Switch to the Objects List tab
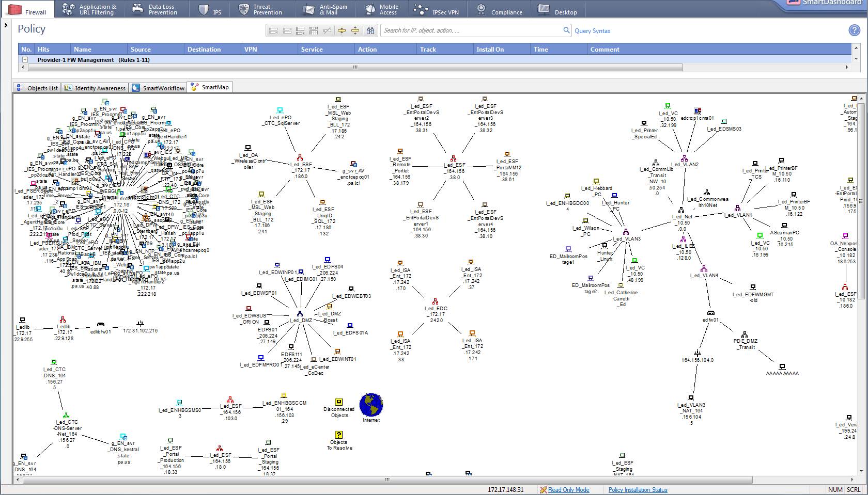The width and height of the screenshot is (868, 495). [x=37, y=88]
